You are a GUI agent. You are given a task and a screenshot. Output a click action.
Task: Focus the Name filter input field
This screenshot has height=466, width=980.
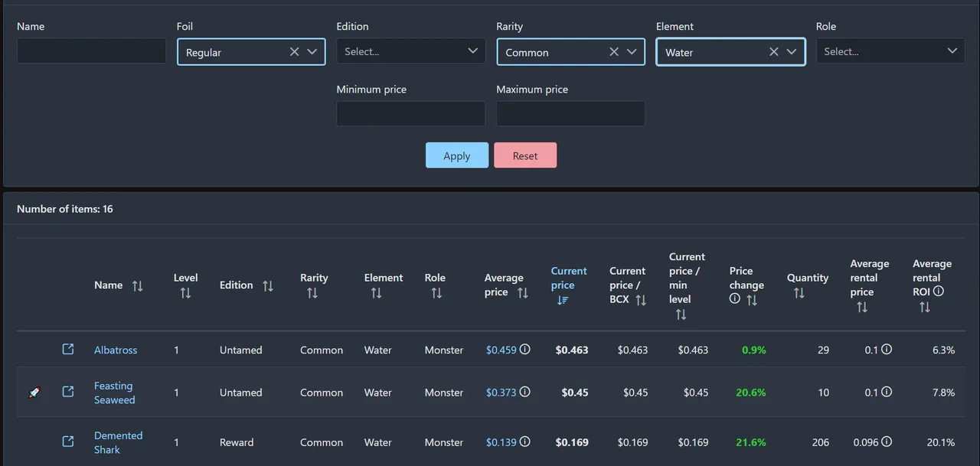tap(91, 51)
